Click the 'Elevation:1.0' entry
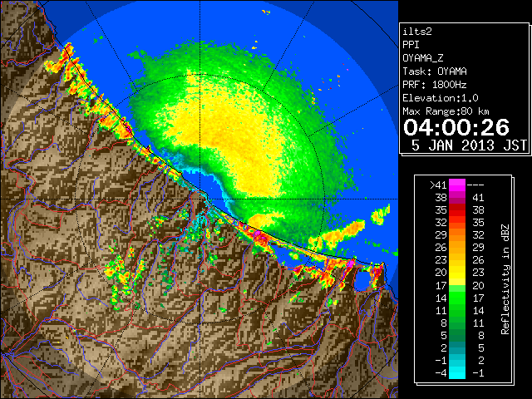Screen dimensions: 532x399 point(441,98)
